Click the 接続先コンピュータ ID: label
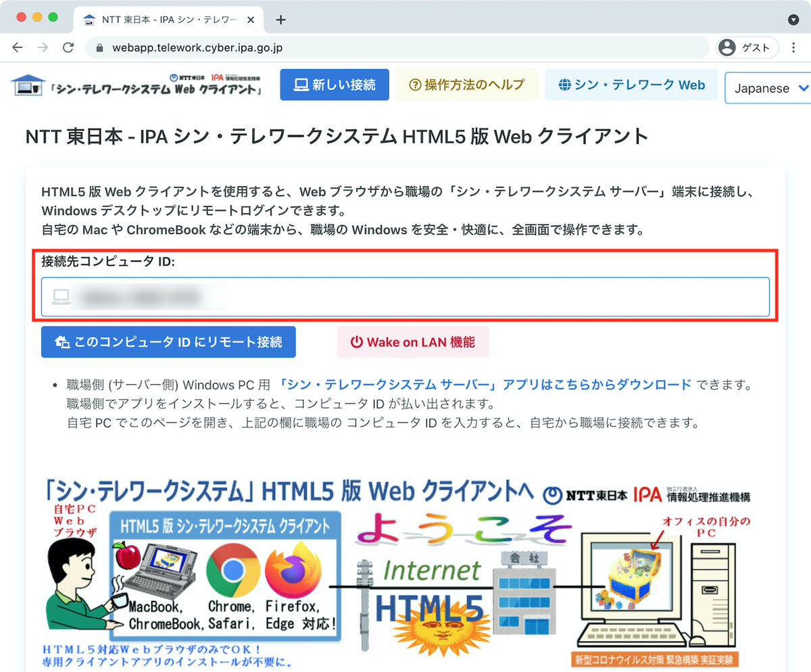811x672 pixels. [x=108, y=261]
